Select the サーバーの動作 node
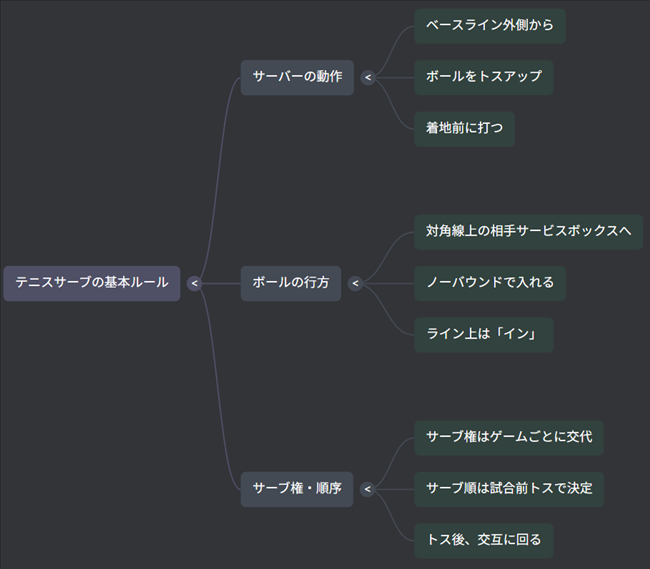 [x=297, y=77]
